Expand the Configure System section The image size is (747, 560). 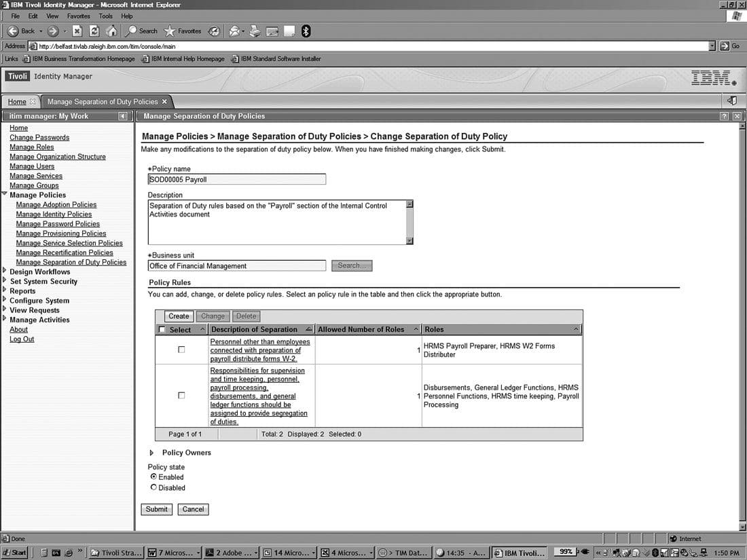5,299
